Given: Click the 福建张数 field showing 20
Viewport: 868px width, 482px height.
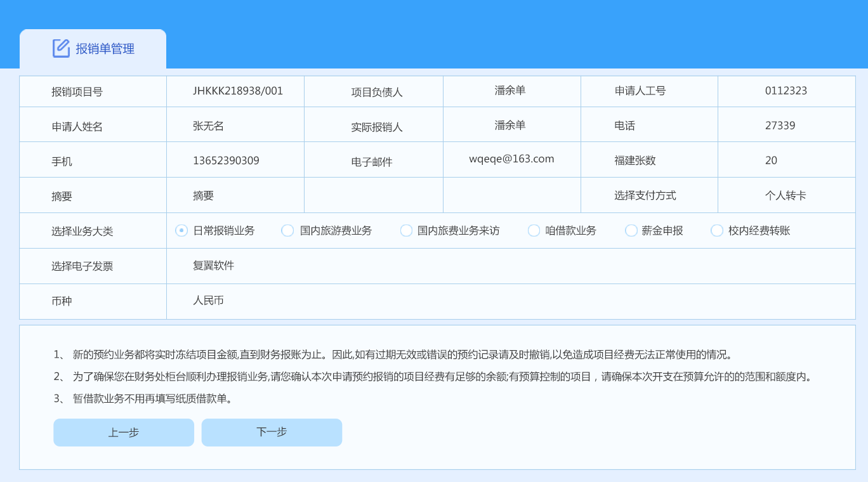Looking at the screenshot, I should click(771, 160).
